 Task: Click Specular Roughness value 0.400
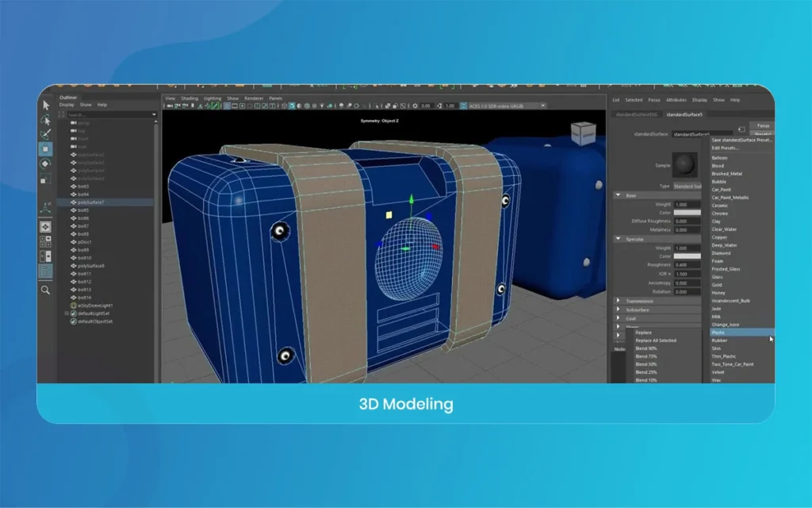(688, 265)
